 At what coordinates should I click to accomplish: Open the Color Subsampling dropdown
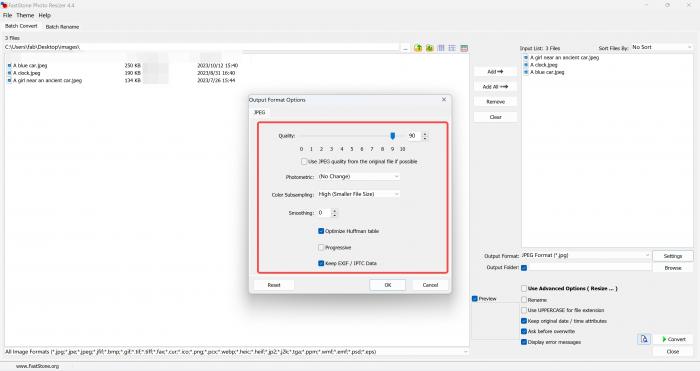click(x=358, y=194)
